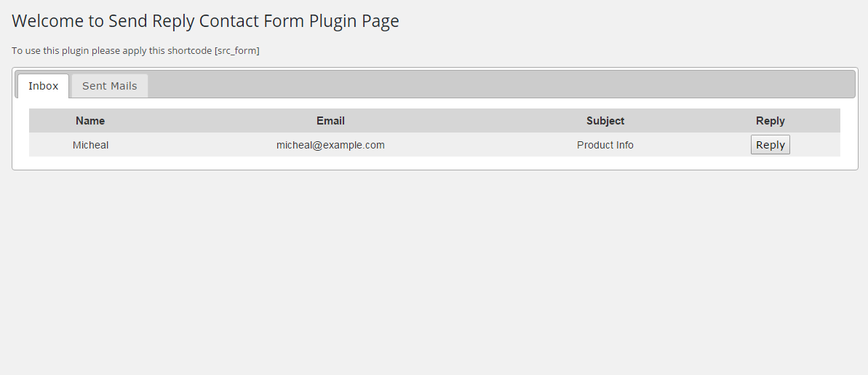Open the Sent Mails tab
This screenshot has width=868, height=375.
coord(110,86)
